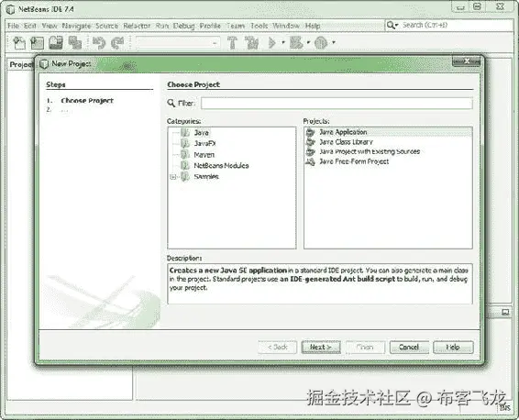Click the Undo toolbar icon
Viewport: 519px width, 420px height.
pos(99,43)
